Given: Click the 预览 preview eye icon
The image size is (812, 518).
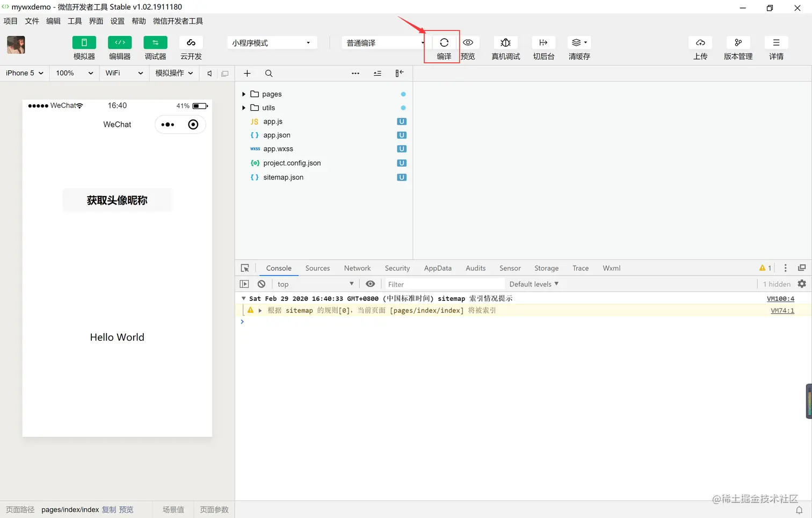Looking at the screenshot, I should pos(468,42).
